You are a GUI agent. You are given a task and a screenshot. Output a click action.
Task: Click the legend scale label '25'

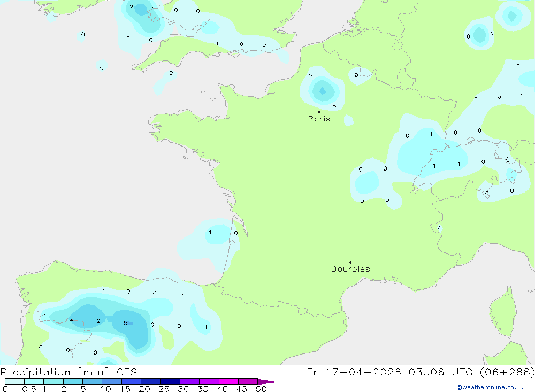164,389
